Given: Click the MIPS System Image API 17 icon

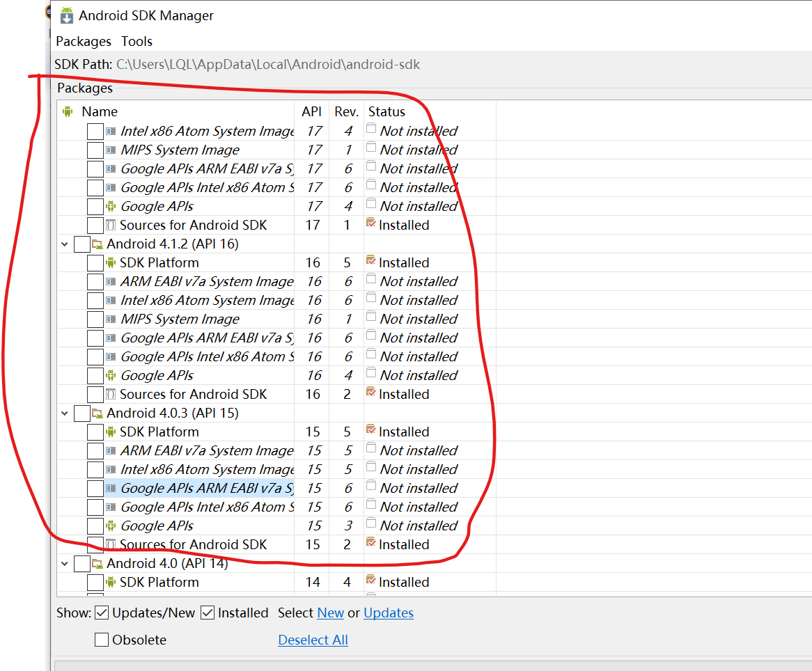Looking at the screenshot, I should 111,150.
